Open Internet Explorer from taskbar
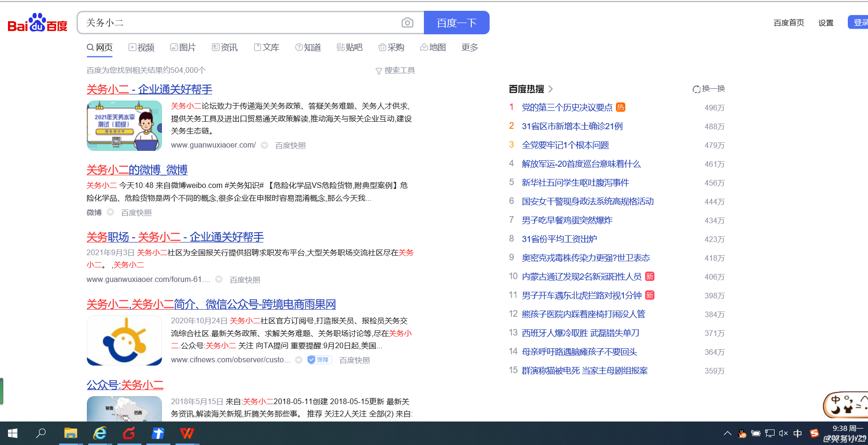 pyautogui.click(x=100, y=433)
